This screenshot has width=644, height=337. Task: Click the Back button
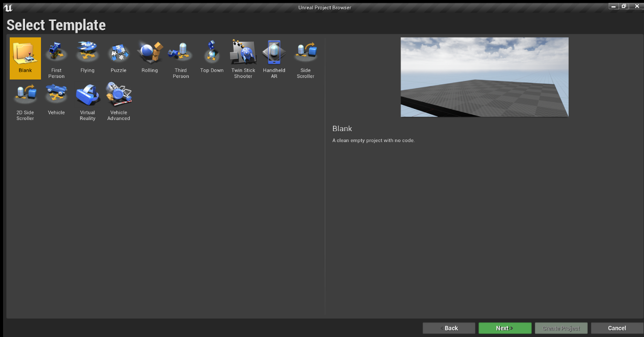449,328
